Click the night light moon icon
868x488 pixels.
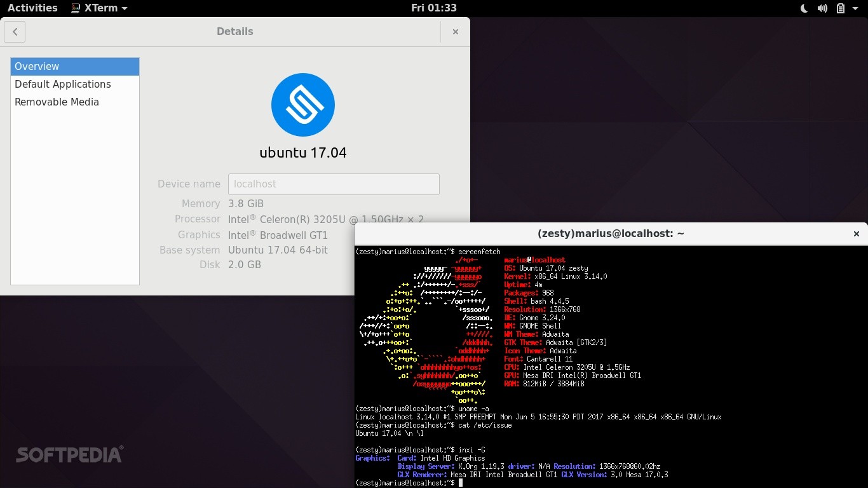pyautogui.click(x=803, y=8)
